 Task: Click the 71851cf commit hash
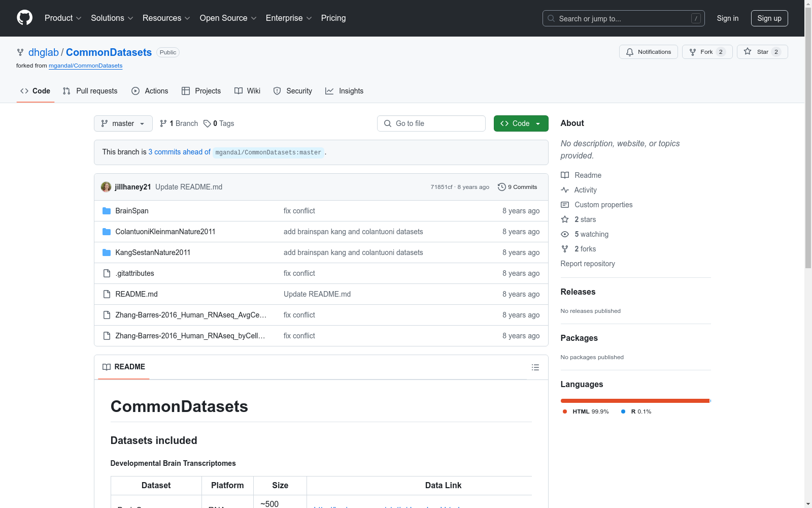[442, 187]
